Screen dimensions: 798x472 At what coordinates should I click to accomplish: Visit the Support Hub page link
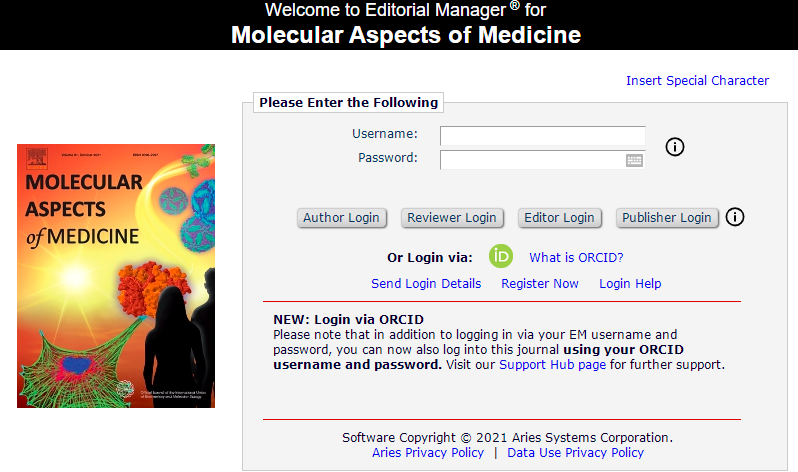coord(552,365)
